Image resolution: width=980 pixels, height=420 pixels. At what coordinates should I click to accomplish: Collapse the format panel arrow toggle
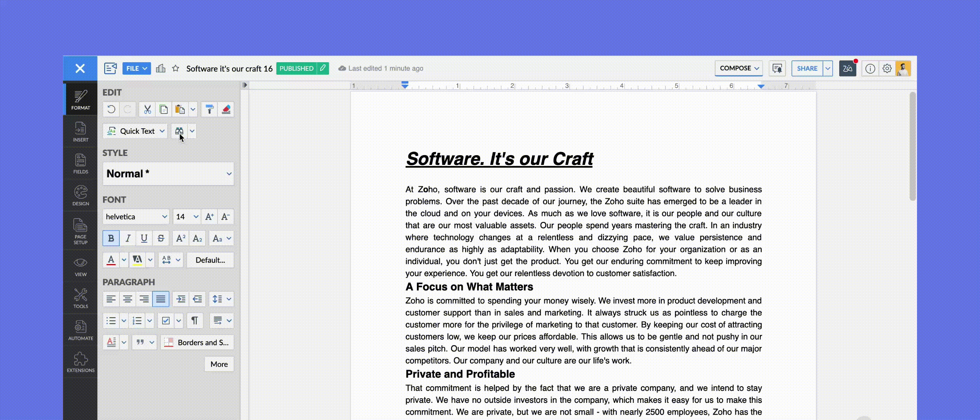(245, 85)
